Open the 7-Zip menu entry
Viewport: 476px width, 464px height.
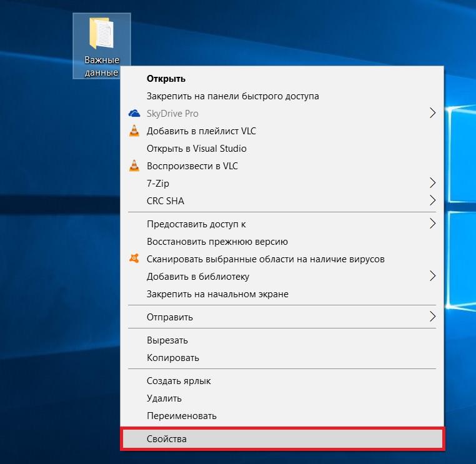point(282,184)
